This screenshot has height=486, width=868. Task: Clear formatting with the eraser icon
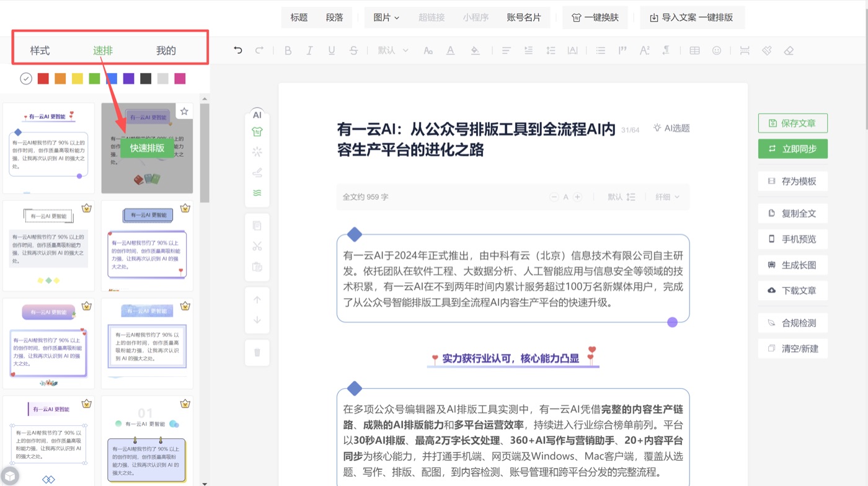coord(789,51)
